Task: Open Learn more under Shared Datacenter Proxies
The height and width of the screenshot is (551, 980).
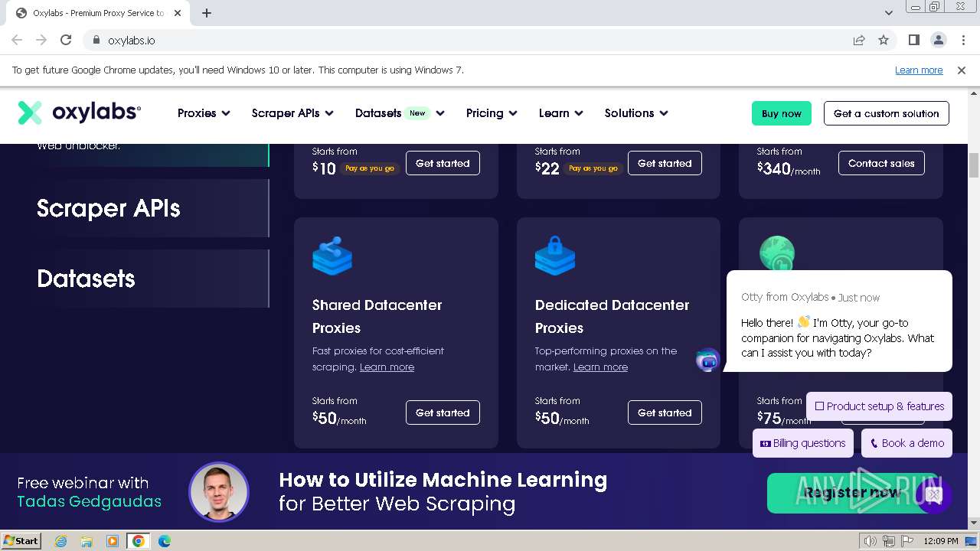Action: coord(387,367)
